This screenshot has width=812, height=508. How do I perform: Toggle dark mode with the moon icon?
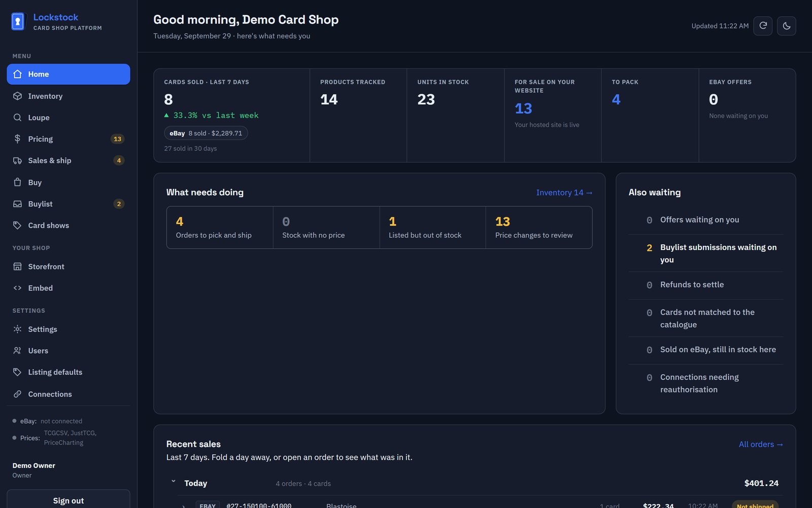[786, 26]
